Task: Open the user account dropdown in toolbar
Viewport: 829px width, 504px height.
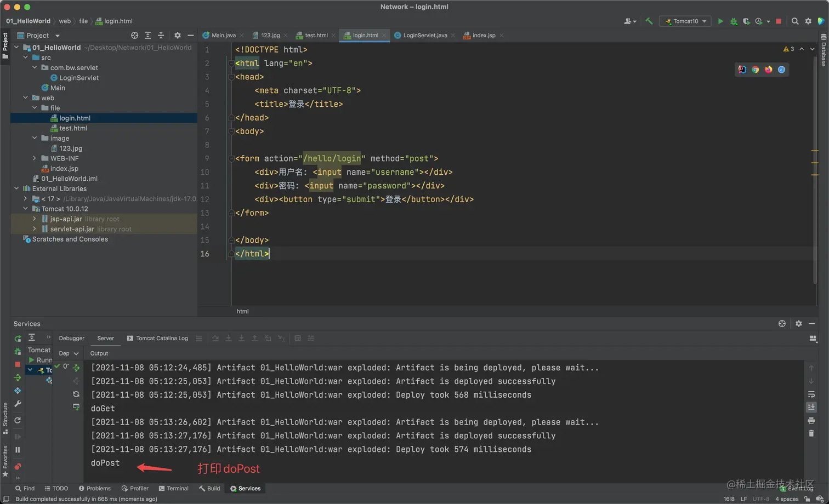Action: (x=630, y=21)
